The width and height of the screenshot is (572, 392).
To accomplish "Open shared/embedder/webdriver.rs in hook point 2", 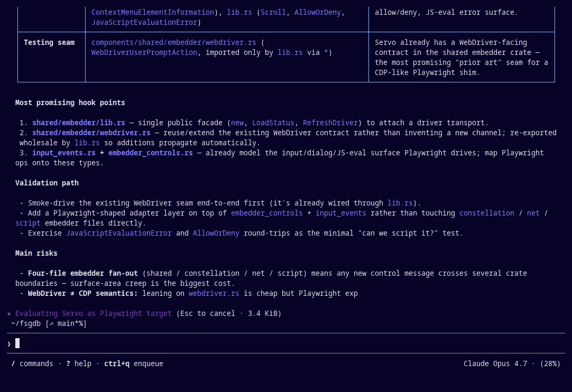I will 91,133.
